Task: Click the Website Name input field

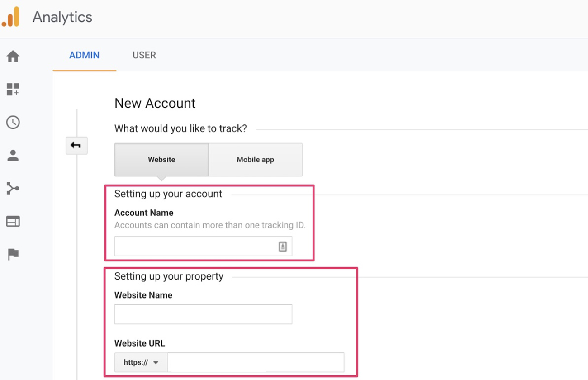Action: pyautogui.click(x=203, y=314)
